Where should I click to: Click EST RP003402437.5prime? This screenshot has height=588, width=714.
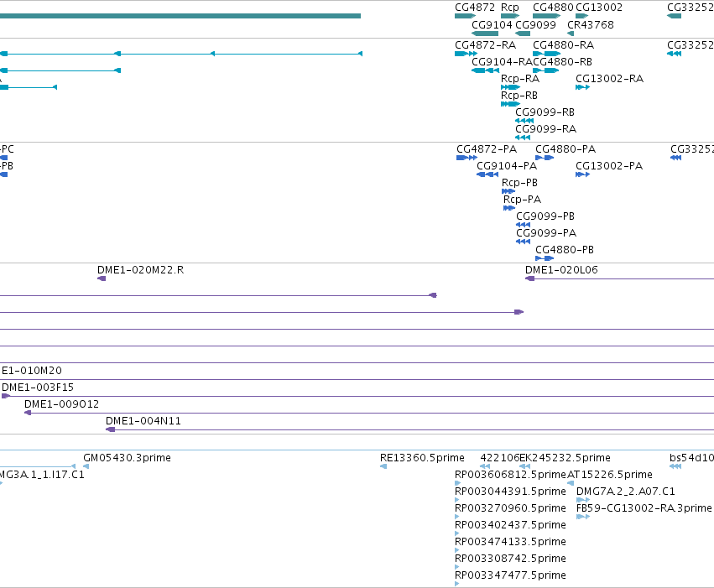click(510, 526)
